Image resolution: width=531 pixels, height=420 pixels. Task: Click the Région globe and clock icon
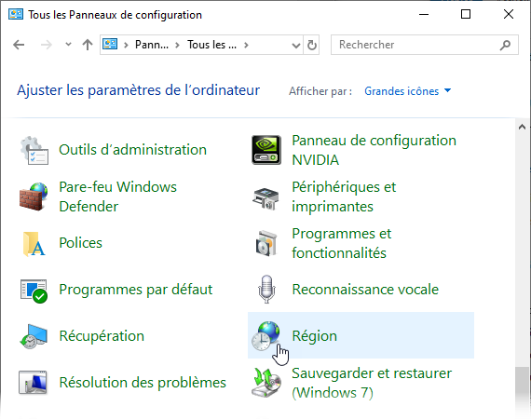(x=265, y=336)
